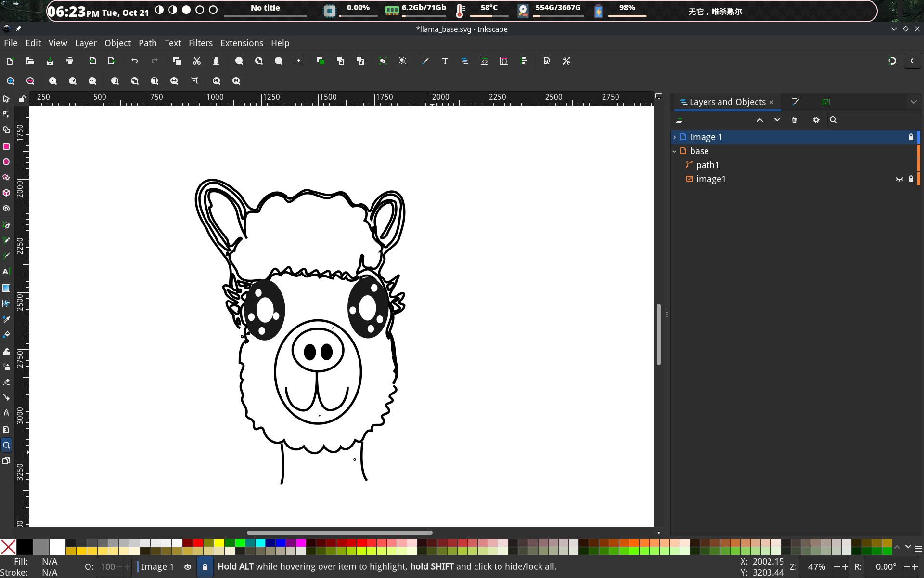Pick the Gradient tool
The height and width of the screenshot is (578, 924).
[6, 288]
